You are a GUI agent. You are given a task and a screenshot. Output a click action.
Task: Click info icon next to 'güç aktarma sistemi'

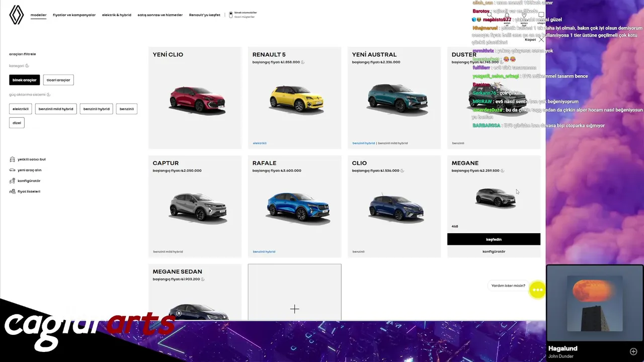point(48,95)
